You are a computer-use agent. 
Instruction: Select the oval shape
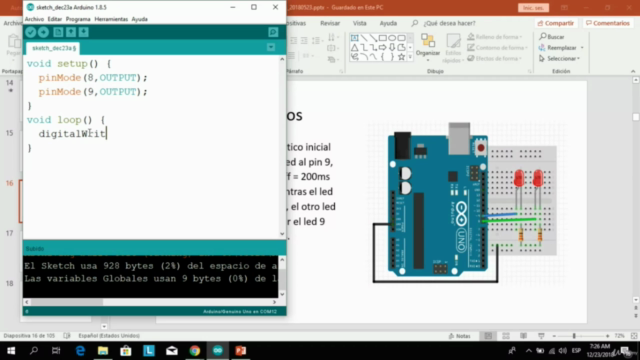(392, 38)
